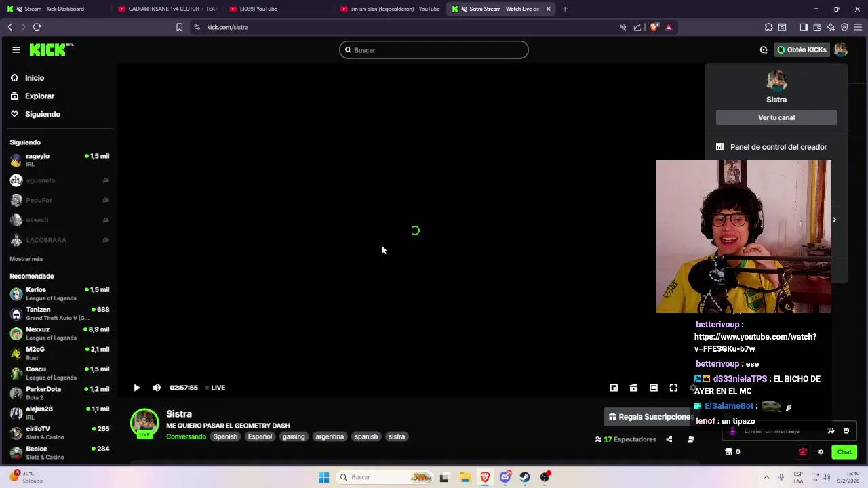Mute the stream volume
The width and height of the screenshot is (868, 488).
point(157,388)
